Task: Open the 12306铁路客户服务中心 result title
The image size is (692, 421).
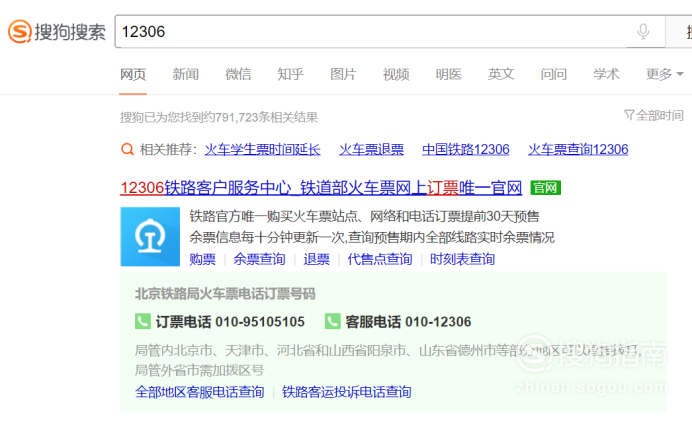Action: [x=321, y=188]
